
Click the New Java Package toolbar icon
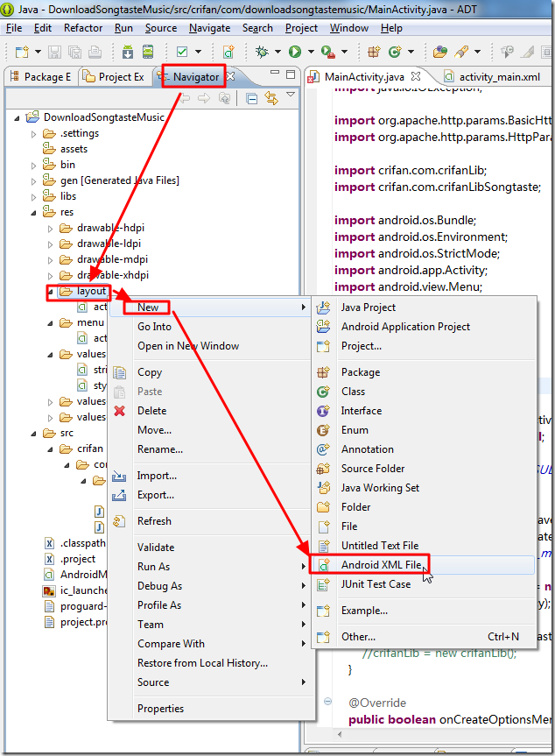point(374,52)
